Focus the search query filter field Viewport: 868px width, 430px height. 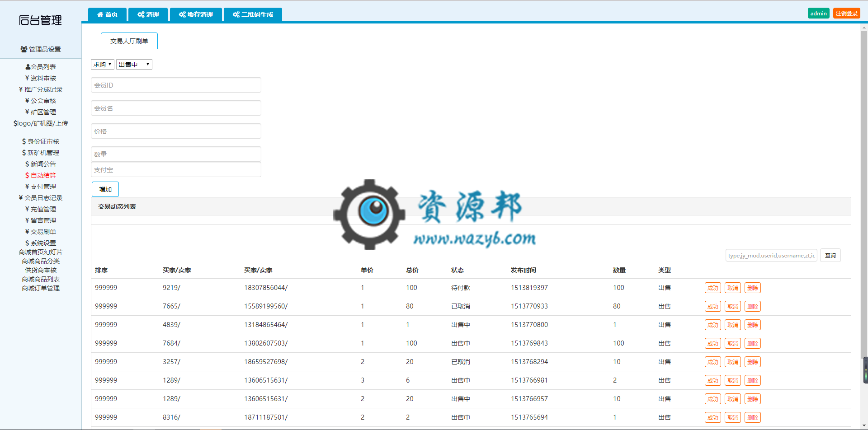coord(771,255)
